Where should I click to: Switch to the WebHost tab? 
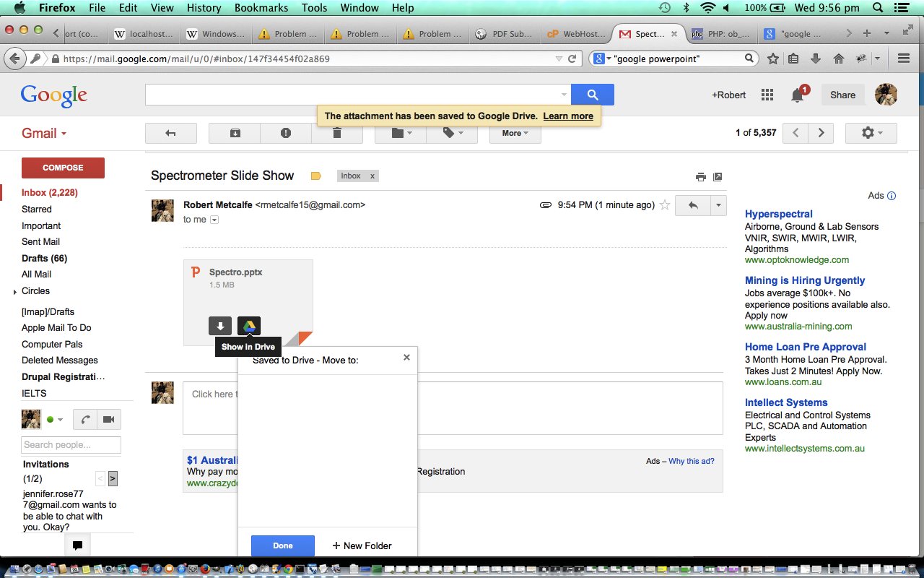577,33
